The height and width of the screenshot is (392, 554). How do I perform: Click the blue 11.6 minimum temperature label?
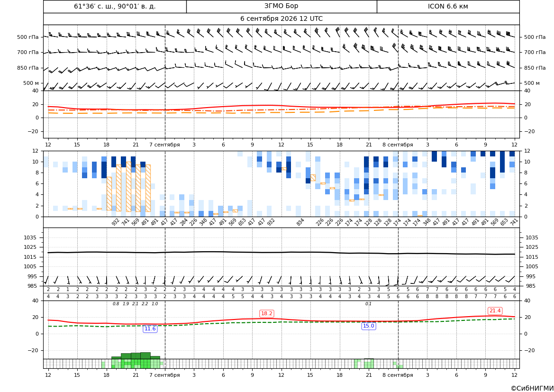150,329
